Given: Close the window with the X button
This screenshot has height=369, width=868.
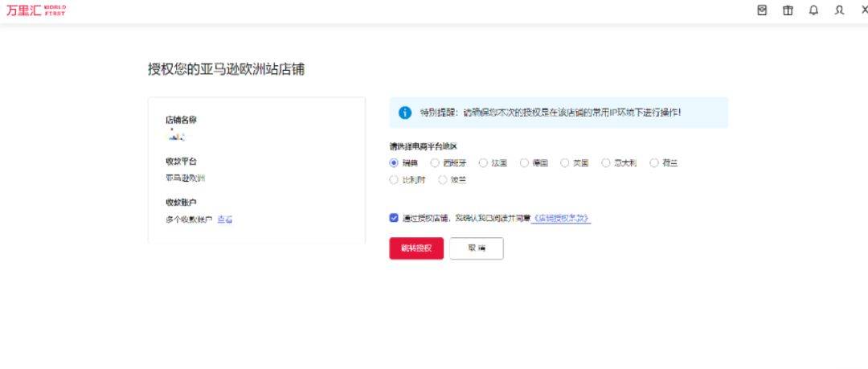Looking at the screenshot, I should pyautogui.click(x=863, y=10).
